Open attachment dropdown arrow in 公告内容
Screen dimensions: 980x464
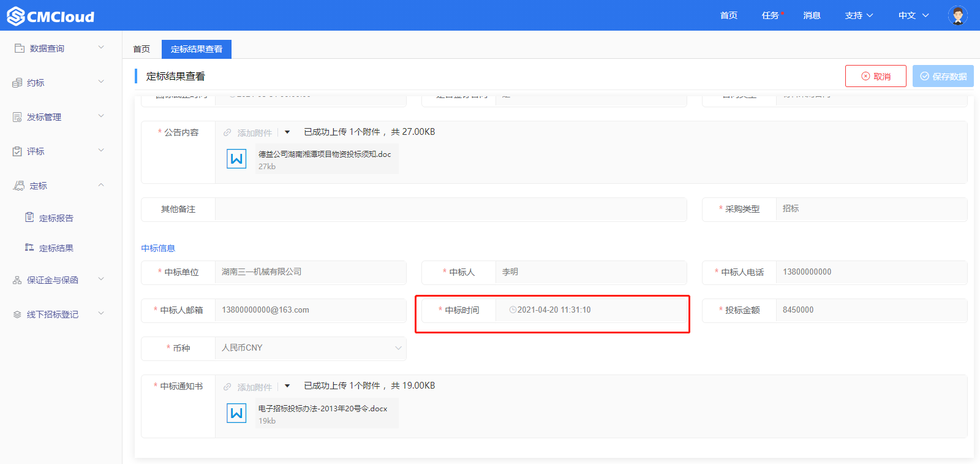[x=287, y=132]
